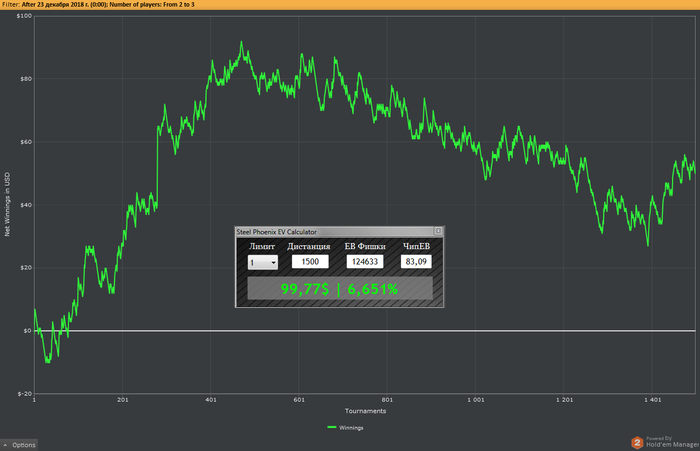Click the Hold'em Manager 2 logo icon

(x=637, y=443)
